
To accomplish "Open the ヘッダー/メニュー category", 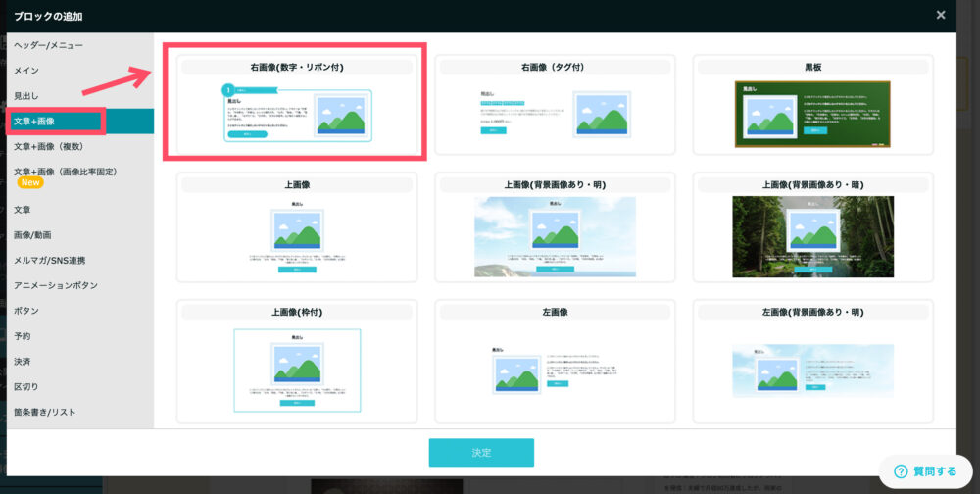I will coord(80,45).
